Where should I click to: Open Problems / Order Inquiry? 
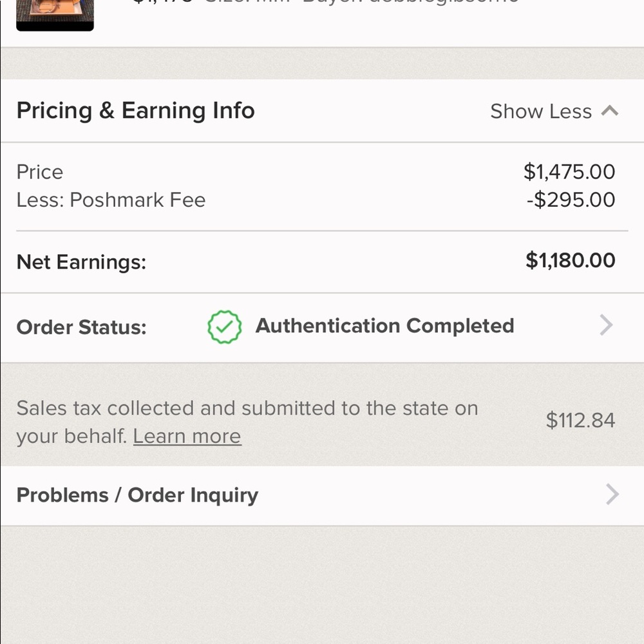(137, 495)
